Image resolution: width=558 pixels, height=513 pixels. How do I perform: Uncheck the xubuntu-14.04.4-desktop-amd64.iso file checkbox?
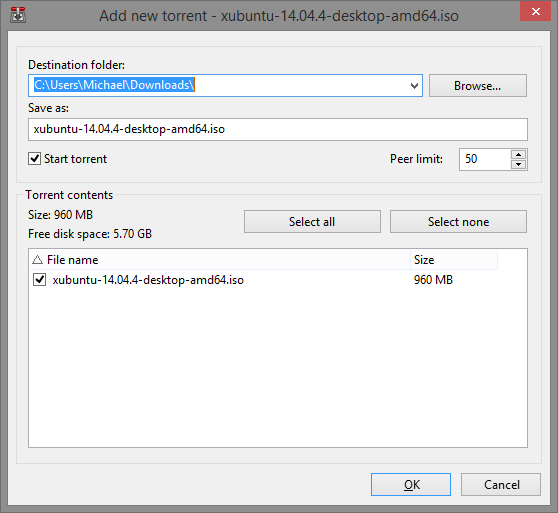point(40,280)
